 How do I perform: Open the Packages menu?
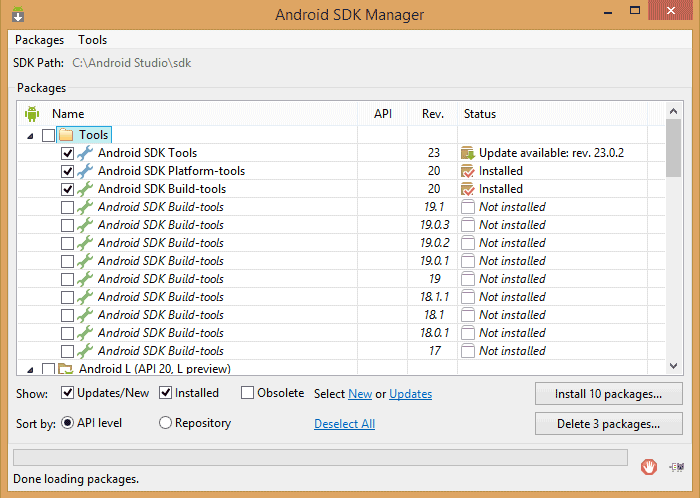tap(39, 40)
